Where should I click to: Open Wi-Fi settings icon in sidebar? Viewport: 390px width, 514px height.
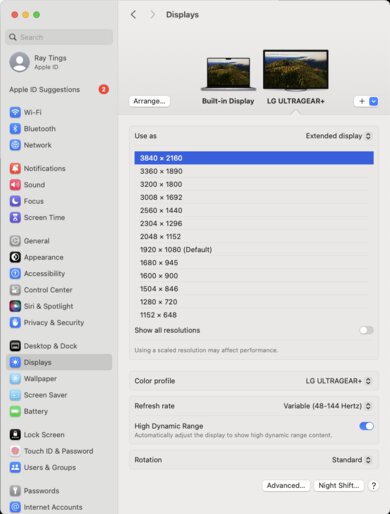pyautogui.click(x=15, y=112)
